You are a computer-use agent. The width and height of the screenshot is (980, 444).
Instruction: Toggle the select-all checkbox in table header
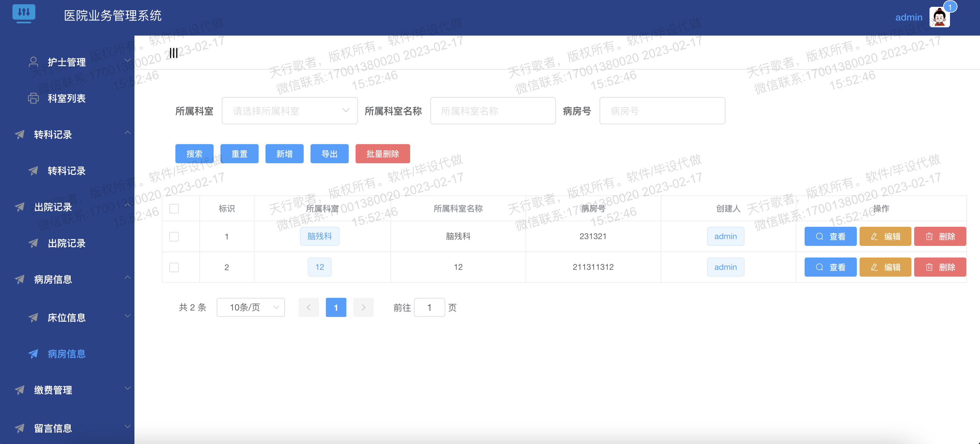tap(174, 209)
